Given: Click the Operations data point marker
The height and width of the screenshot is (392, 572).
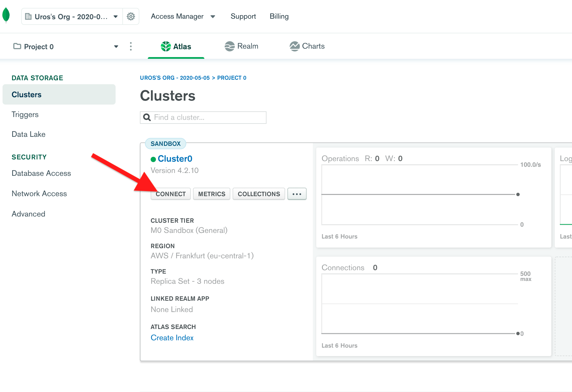Looking at the screenshot, I should pyautogui.click(x=518, y=194).
